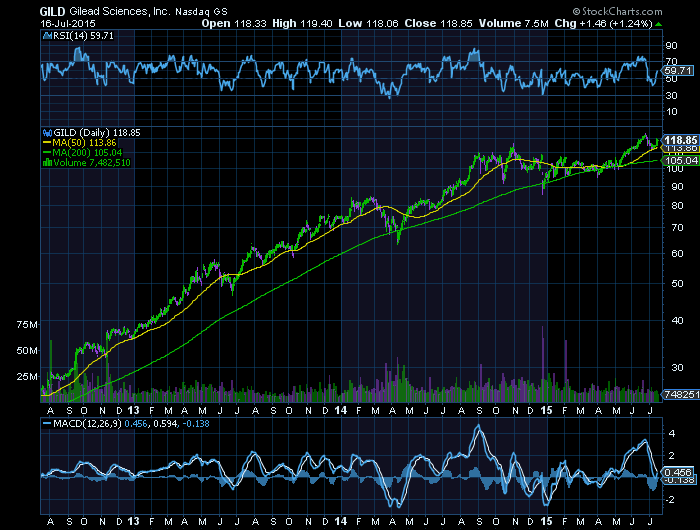
Task: Click the Volume 7.5M header value
Action: 513,24
